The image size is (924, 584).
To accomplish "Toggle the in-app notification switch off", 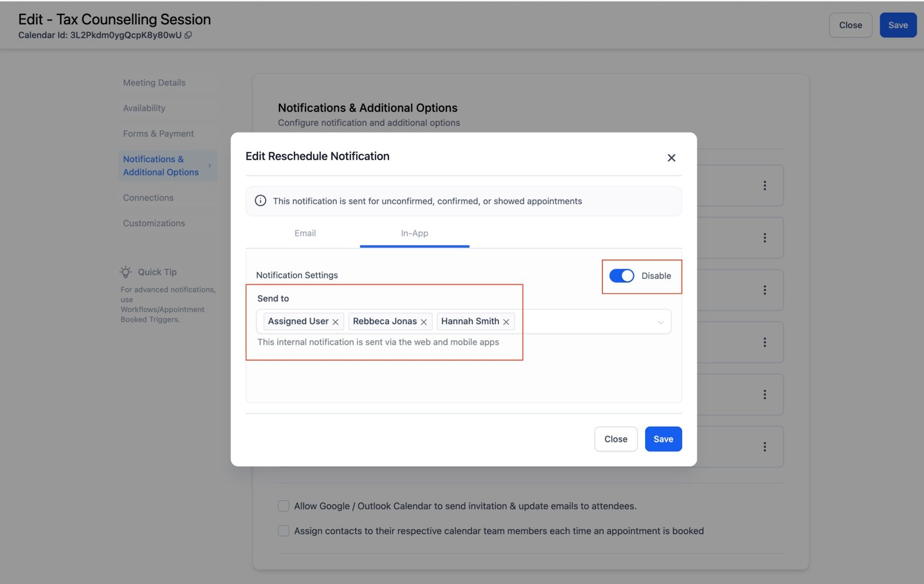I will (621, 276).
